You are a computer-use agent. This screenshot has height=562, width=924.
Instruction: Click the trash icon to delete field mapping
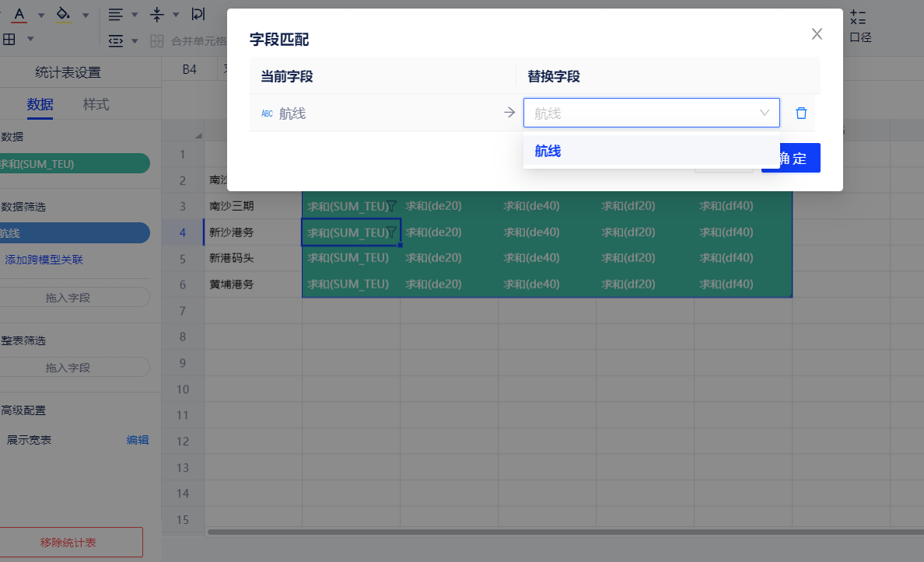pyautogui.click(x=801, y=113)
